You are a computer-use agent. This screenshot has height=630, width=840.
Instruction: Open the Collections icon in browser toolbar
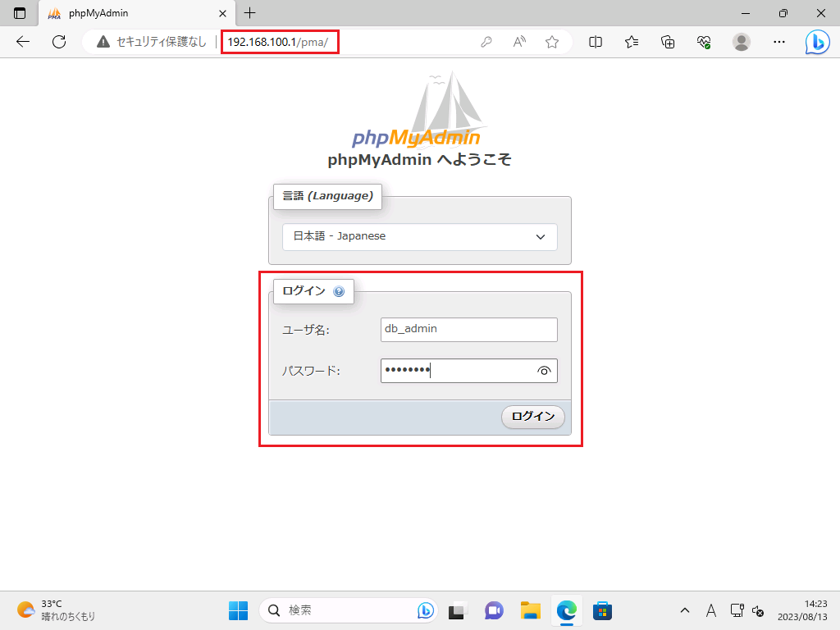[668, 42]
